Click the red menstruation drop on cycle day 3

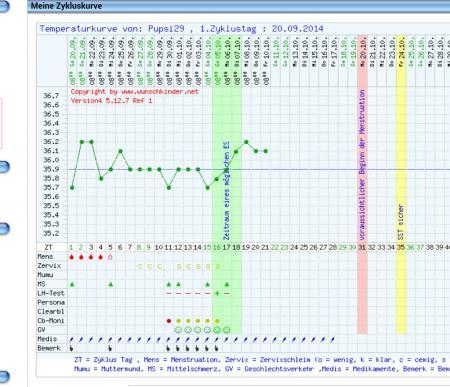pyautogui.click(x=91, y=257)
